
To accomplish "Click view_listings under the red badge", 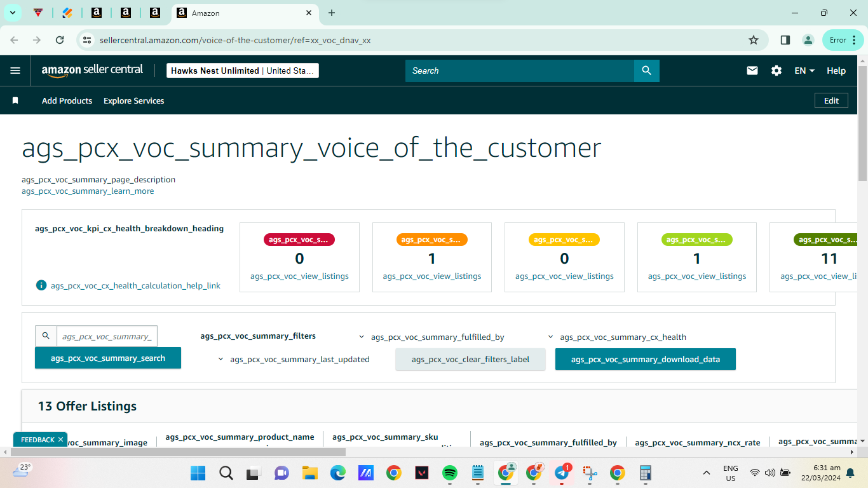I will (x=299, y=276).
